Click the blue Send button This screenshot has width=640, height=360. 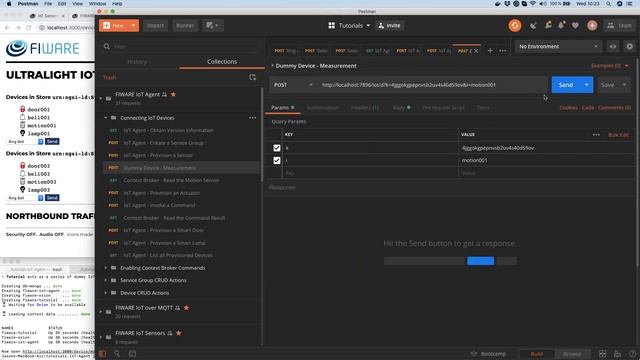(566, 85)
